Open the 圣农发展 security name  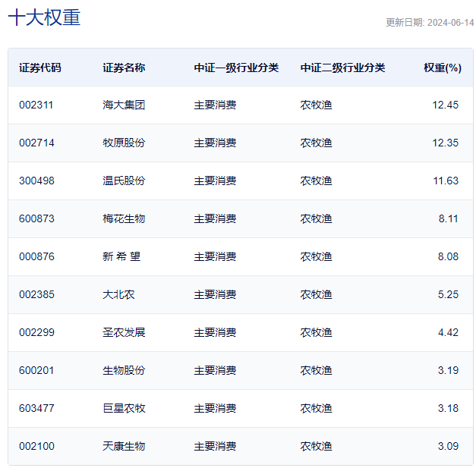(124, 332)
